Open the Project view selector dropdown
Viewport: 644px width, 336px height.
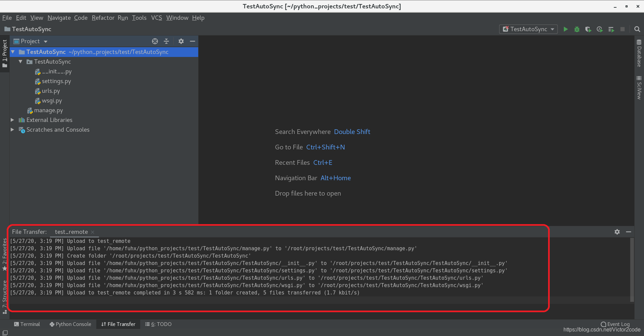pyautogui.click(x=31, y=41)
